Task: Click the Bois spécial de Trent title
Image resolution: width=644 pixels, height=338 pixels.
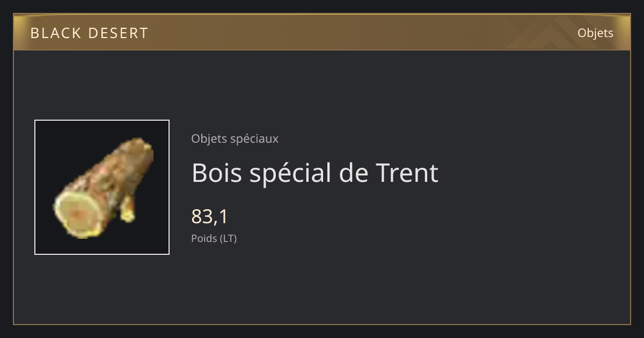Action: click(314, 173)
